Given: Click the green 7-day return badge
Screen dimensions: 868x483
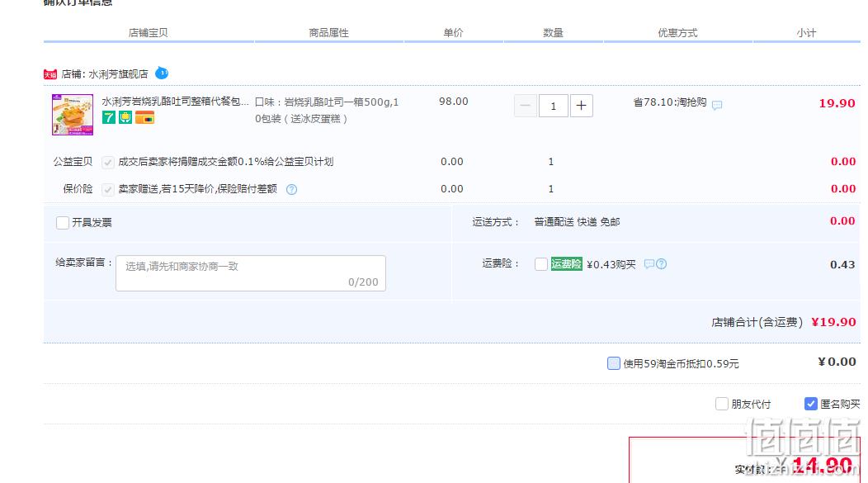Looking at the screenshot, I should coord(109,117).
